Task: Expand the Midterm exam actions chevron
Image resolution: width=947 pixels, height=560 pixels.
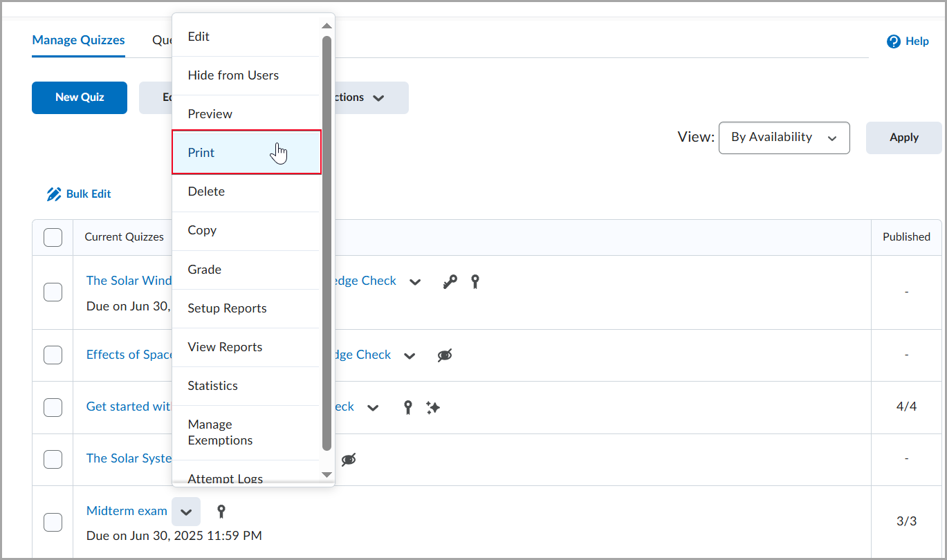Action: 186,512
